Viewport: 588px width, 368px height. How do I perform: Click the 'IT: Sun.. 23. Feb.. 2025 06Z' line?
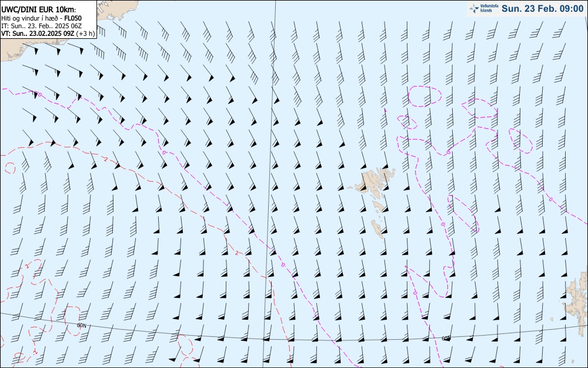click(41, 26)
